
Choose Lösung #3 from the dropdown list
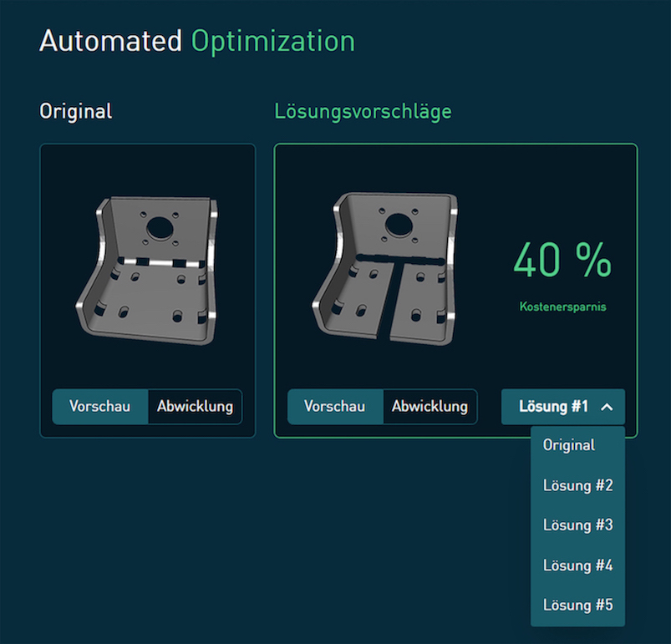(x=577, y=525)
